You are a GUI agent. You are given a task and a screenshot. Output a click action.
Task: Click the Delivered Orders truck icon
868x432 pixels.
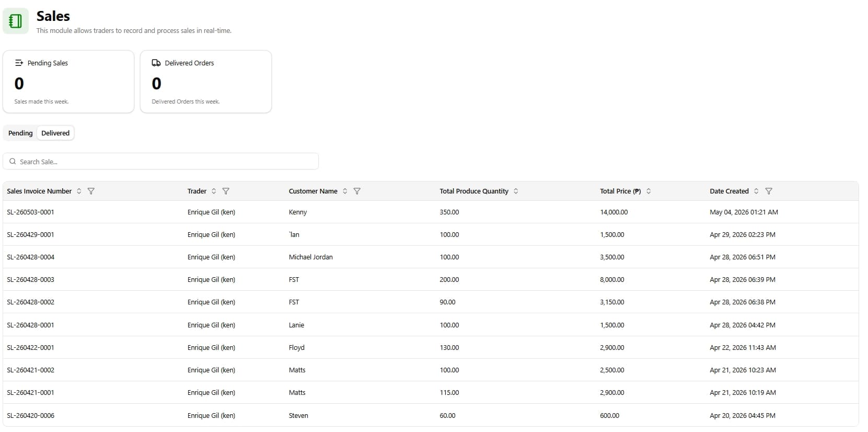click(x=156, y=63)
